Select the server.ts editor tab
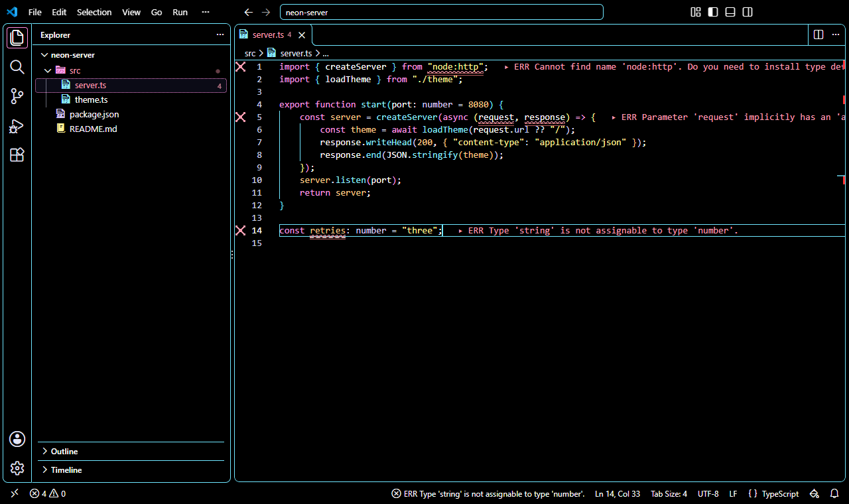849x504 pixels. (273, 35)
